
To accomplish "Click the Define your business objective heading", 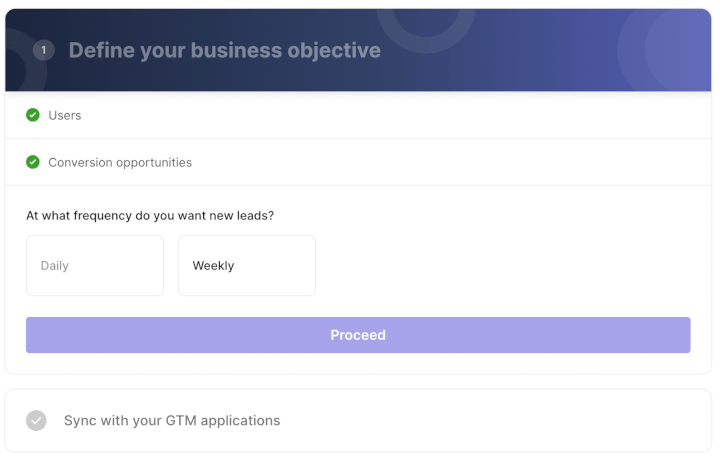I will click(x=225, y=50).
